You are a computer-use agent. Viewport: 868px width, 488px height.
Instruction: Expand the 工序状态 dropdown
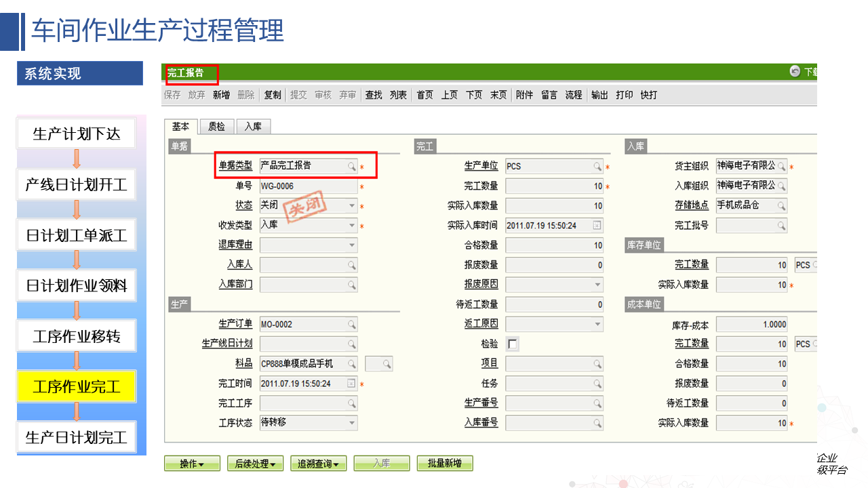(352, 423)
